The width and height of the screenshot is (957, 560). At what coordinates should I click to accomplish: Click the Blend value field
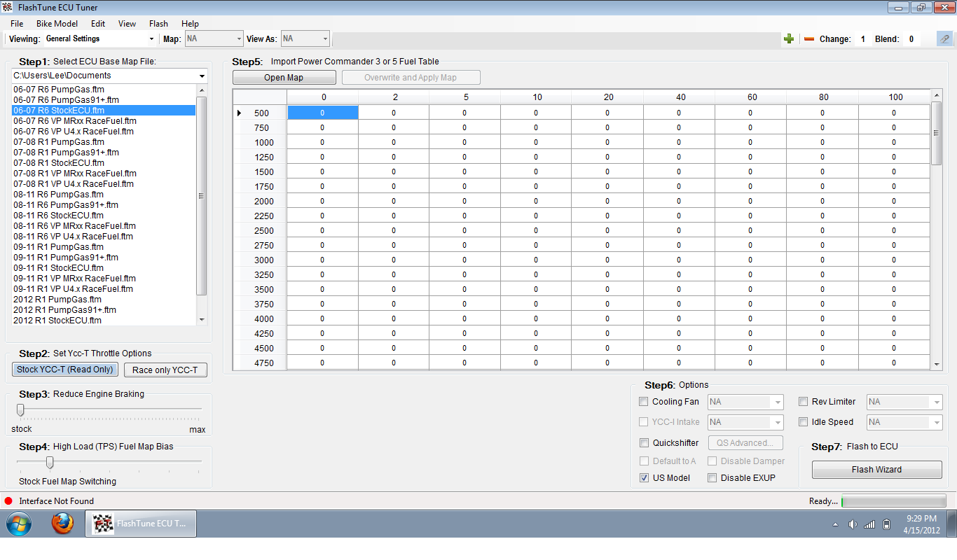tap(911, 39)
